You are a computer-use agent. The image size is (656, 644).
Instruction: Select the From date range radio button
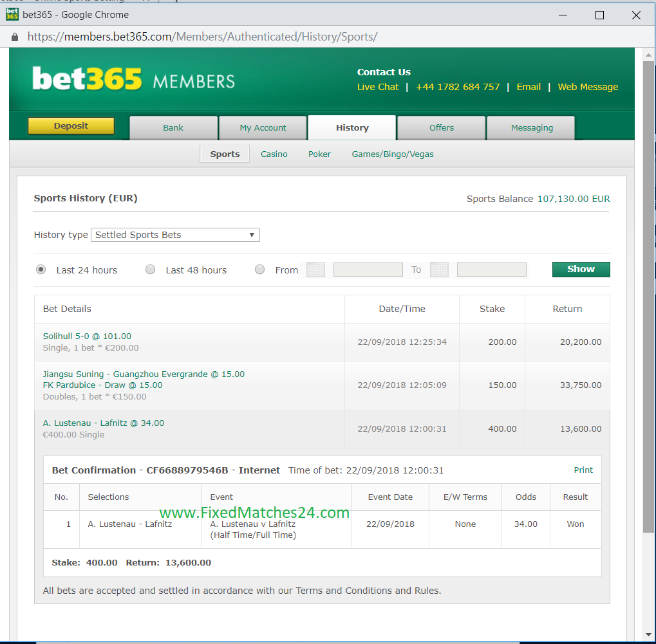click(260, 270)
